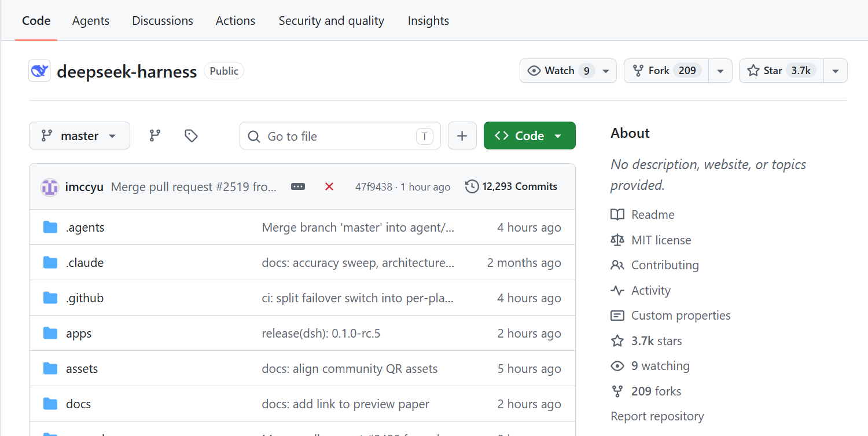Open the .claude folder icon
The height and width of the screenshot is (436, 868).
50,262
